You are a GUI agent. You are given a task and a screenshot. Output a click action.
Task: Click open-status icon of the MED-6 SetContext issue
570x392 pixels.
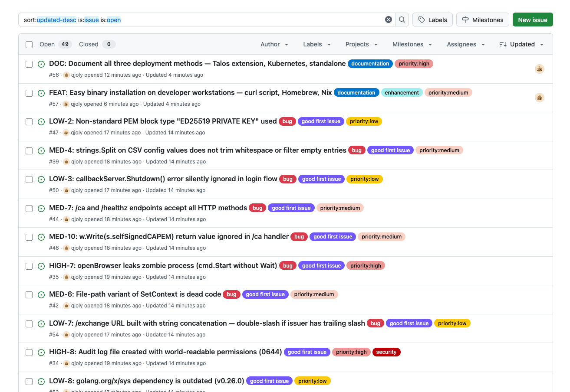[41, 295]
